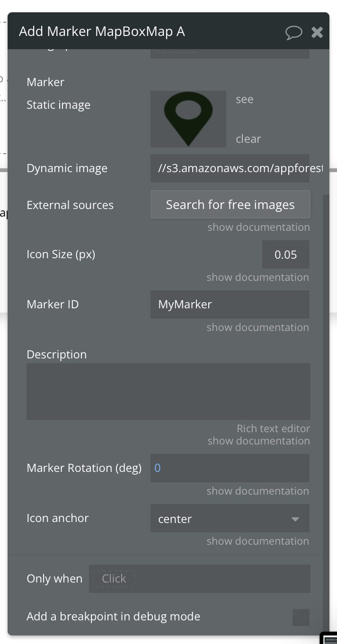Viewport: 337px width, 644px height.
Task: Enable 'Add a breakpoint in debug mode'
Action: click(301, 618)
